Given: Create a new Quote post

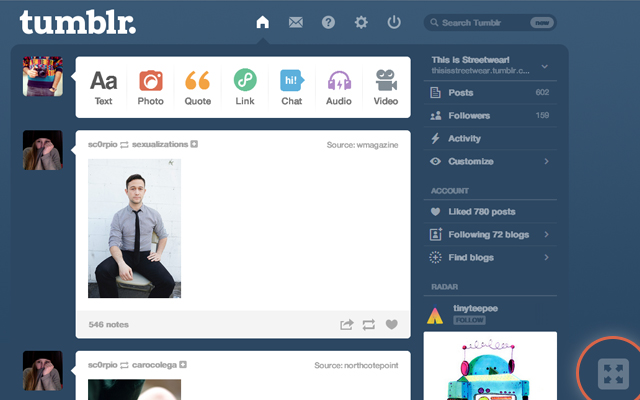Looking at the screenshot, I should coord(198,88).
